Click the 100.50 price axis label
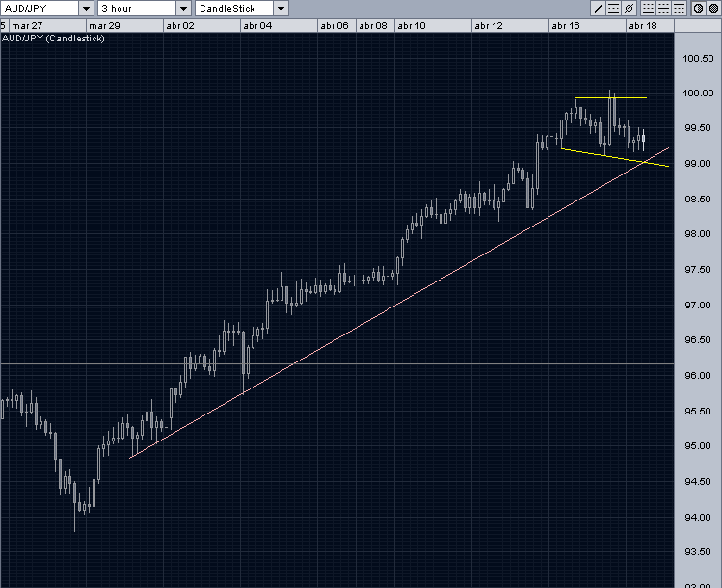Screen dimensions: 722x588 [698, 59]
